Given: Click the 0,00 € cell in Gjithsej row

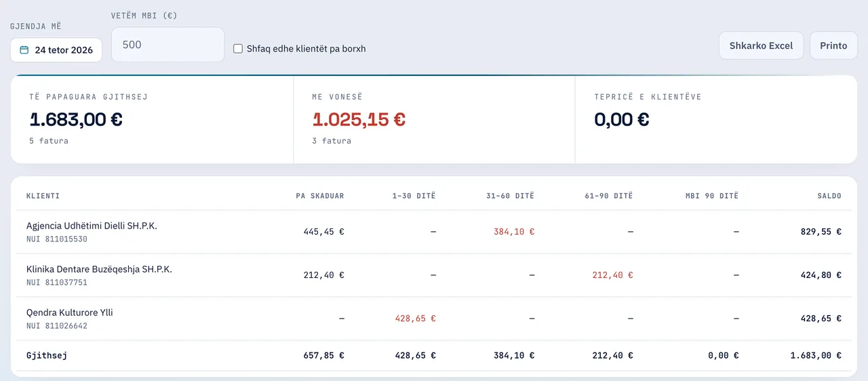Looking at the screenshot, I should (x=723, y=355).
